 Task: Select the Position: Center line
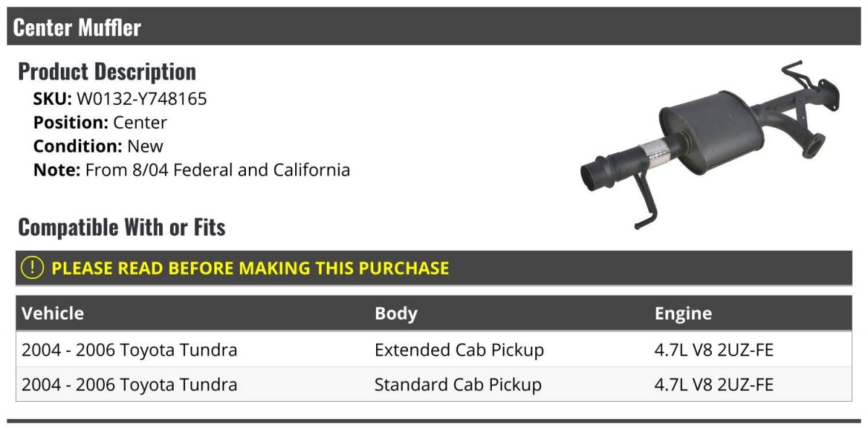[x=100, y=123]
